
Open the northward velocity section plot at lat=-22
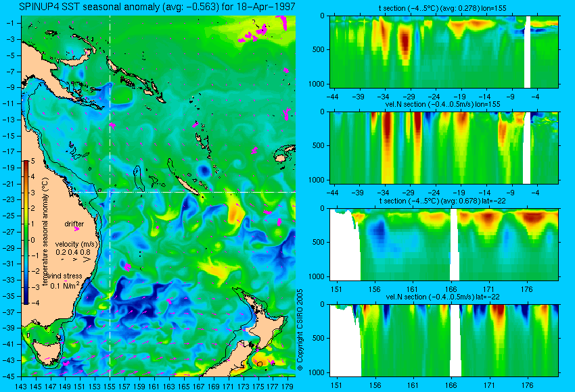(x=444, y=341)
